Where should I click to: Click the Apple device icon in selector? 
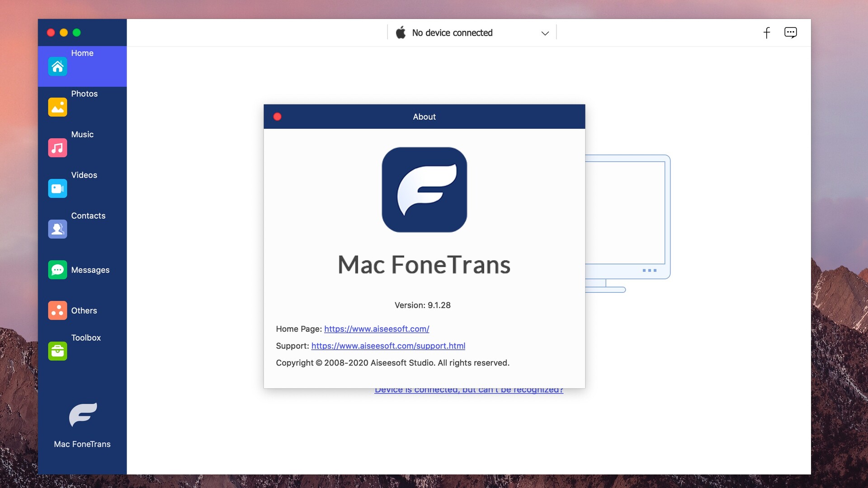click(401, 33)
